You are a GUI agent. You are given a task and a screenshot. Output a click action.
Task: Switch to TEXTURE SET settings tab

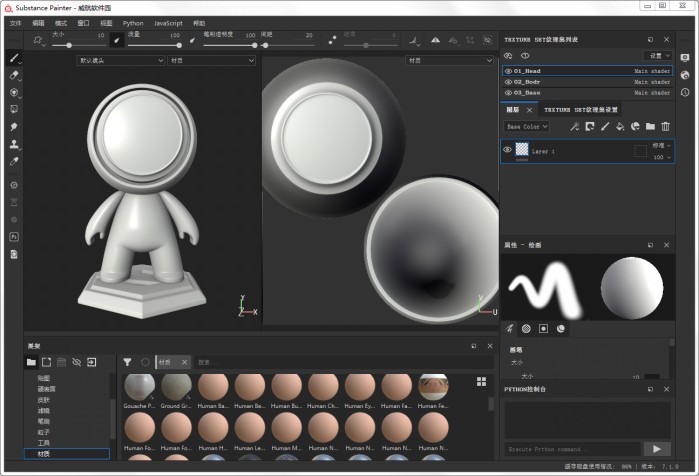click(x=580, y=110)
